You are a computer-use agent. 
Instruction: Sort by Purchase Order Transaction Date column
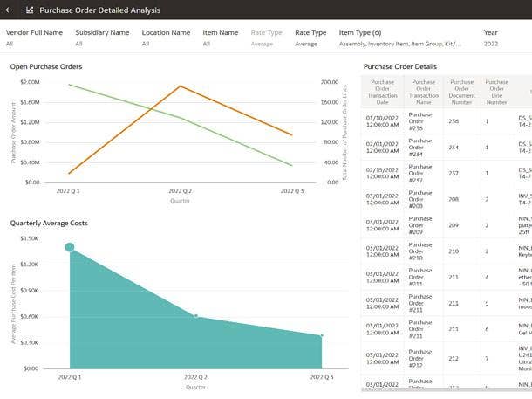[382, 92]
